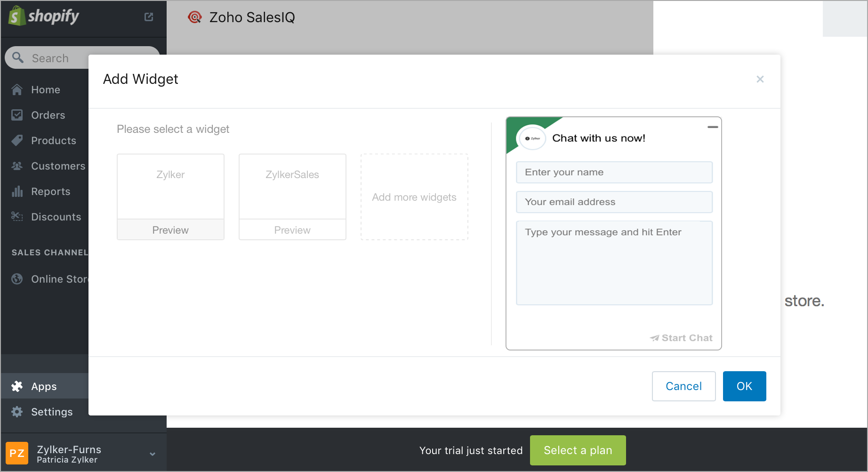The height and width of the screenshot is (472, 868).
Task: Click the Customers people icon
Action: click(17, 166)
